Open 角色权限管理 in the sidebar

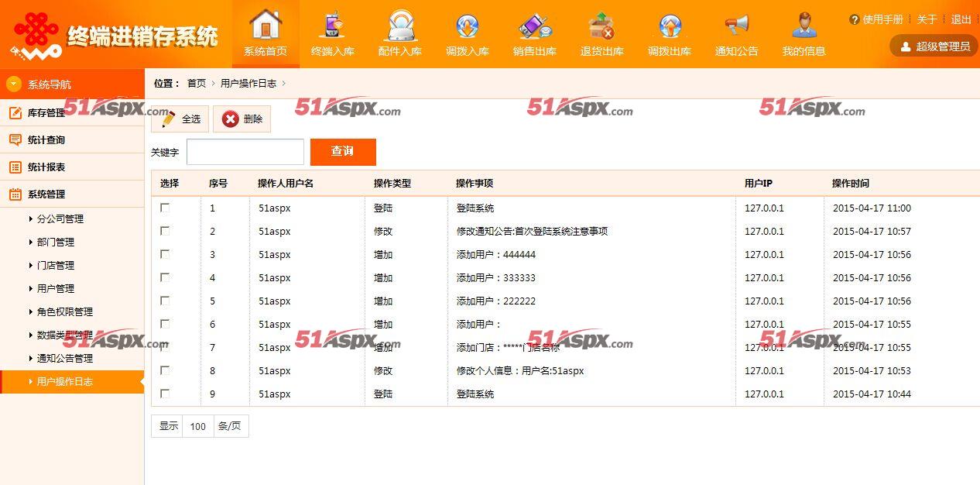coord(65,311)
